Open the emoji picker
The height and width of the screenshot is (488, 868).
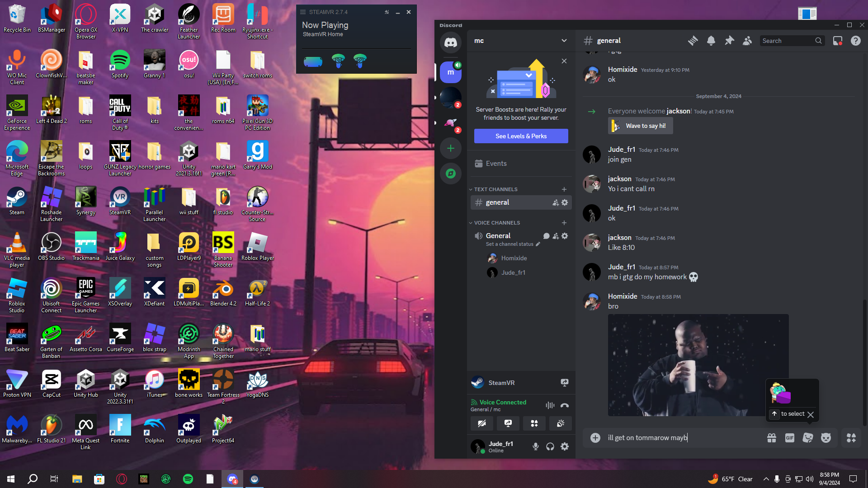click(826, 438)
